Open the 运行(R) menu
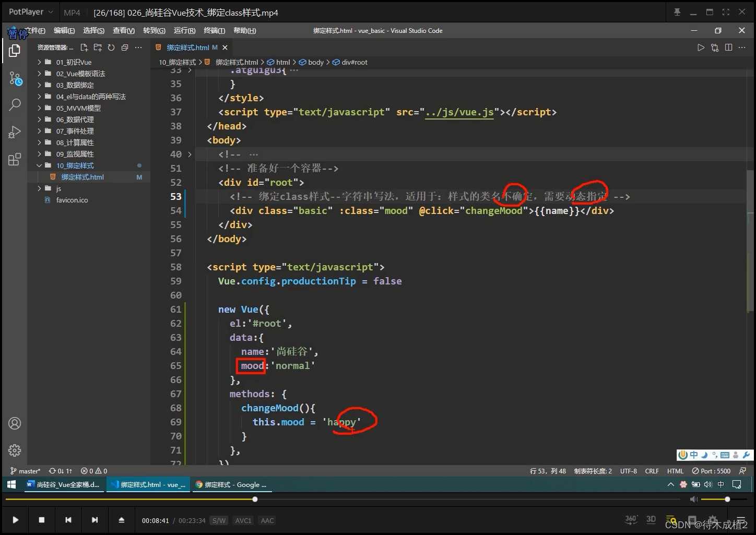The height and width of the screenshot is (535, 756). [x=184, y=31]
